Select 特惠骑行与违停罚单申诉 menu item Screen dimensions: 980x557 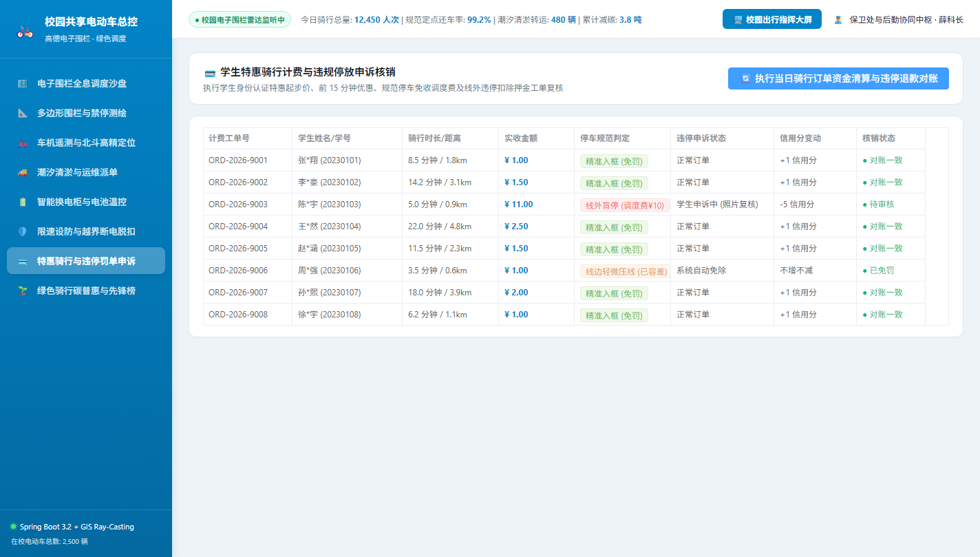[86, 261]
